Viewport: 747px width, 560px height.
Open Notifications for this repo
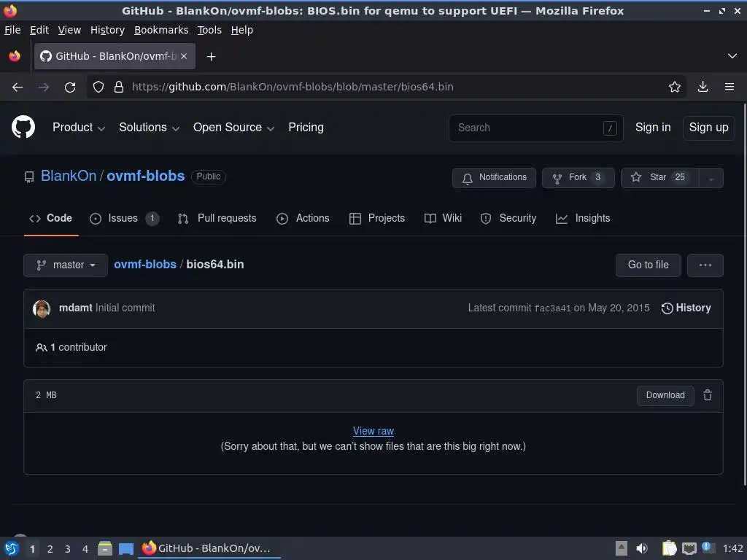pos(494,178)
